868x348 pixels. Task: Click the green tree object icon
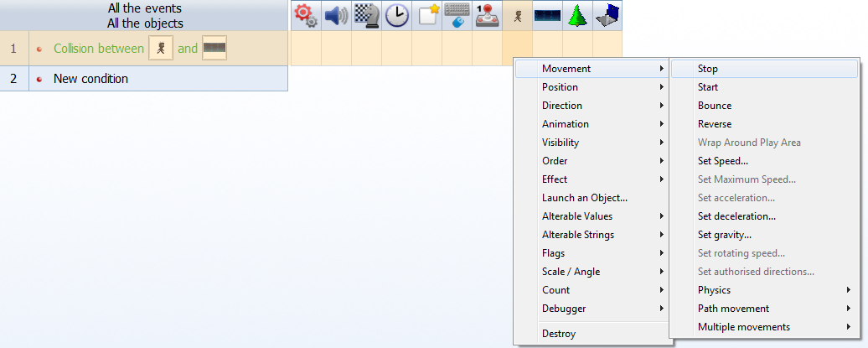point(577,16)
